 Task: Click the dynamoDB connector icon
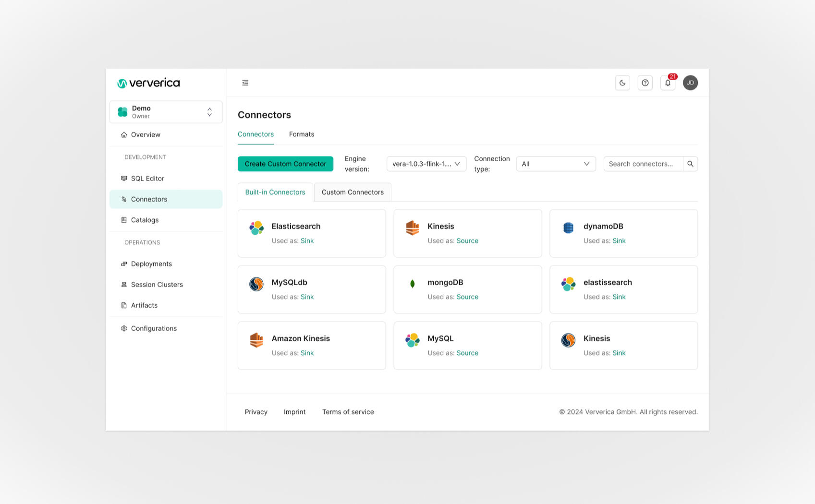568,228
